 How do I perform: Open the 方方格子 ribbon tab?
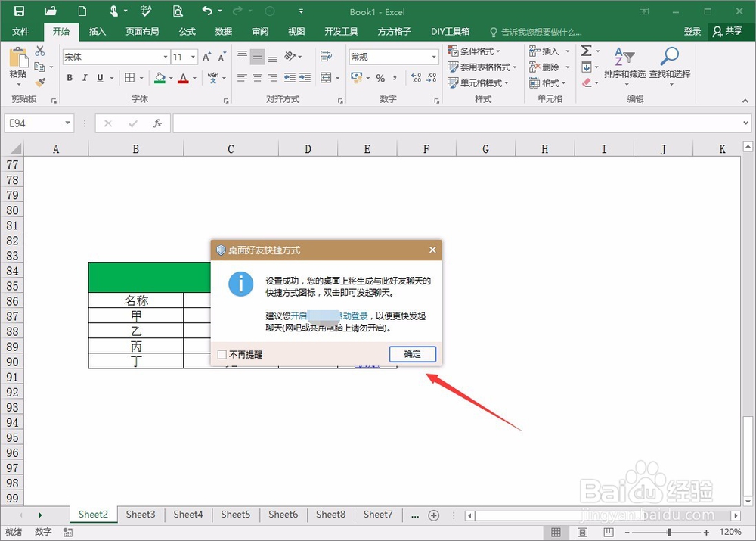[394, 31]
